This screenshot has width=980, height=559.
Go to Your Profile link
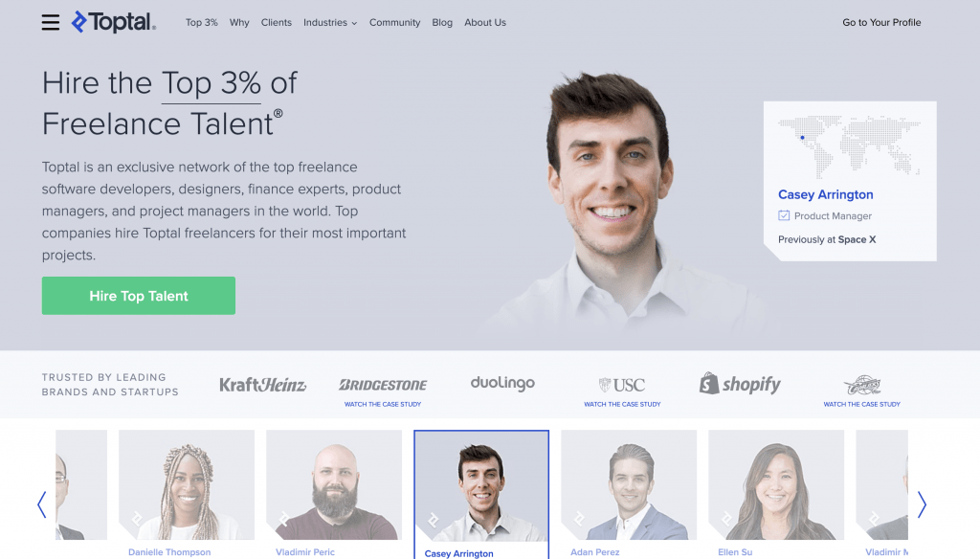pos(881,23)
